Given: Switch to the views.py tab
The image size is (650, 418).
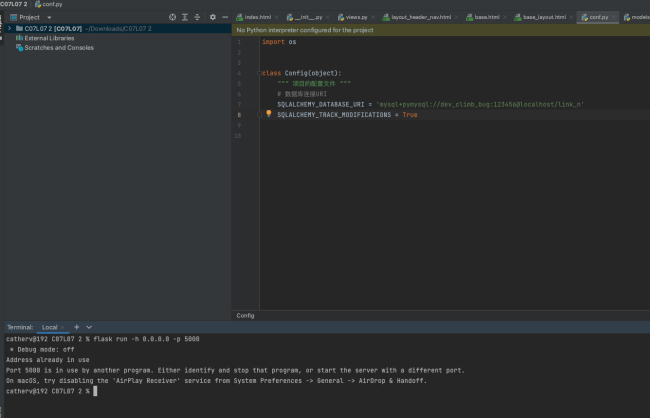Looking at the screenshot, I should coord(356,17).
